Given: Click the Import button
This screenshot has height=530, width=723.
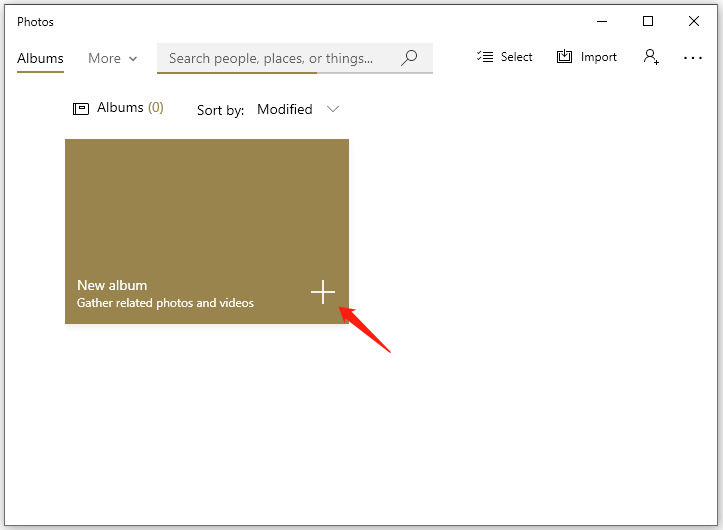Looking at the screenshot, I should 587,57.
